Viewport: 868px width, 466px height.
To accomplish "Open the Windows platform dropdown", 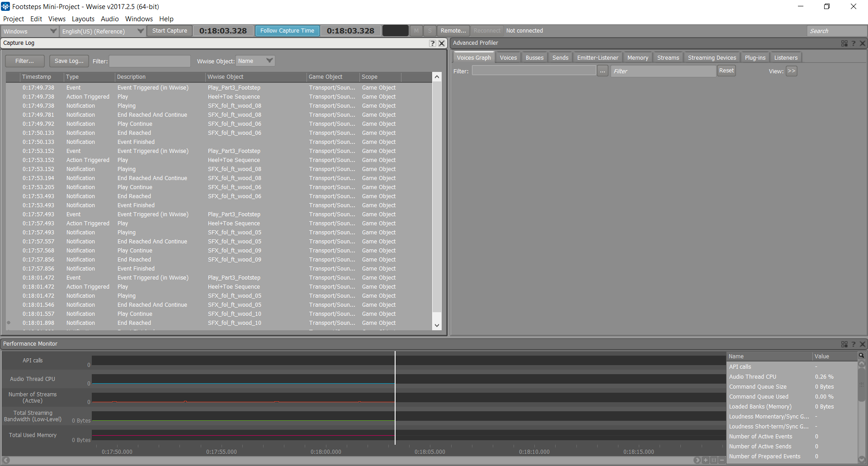I will 29,31.
